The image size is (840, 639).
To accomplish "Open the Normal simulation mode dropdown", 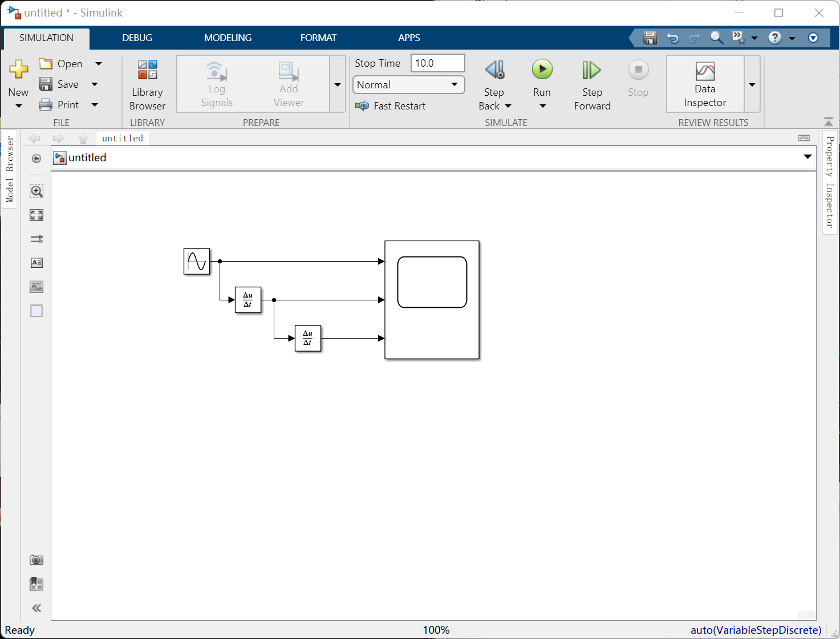I will pos(408,85).
